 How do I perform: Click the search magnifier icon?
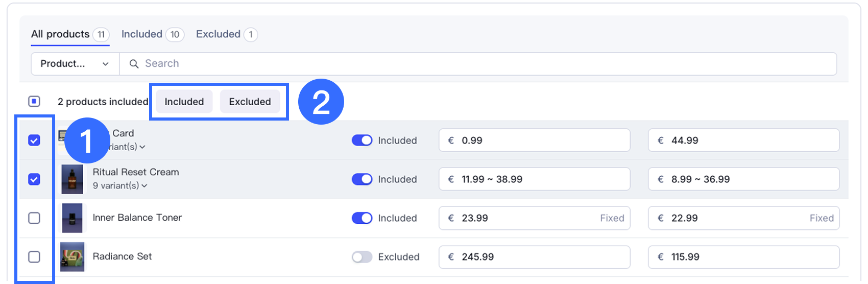(x=134, y=64)
